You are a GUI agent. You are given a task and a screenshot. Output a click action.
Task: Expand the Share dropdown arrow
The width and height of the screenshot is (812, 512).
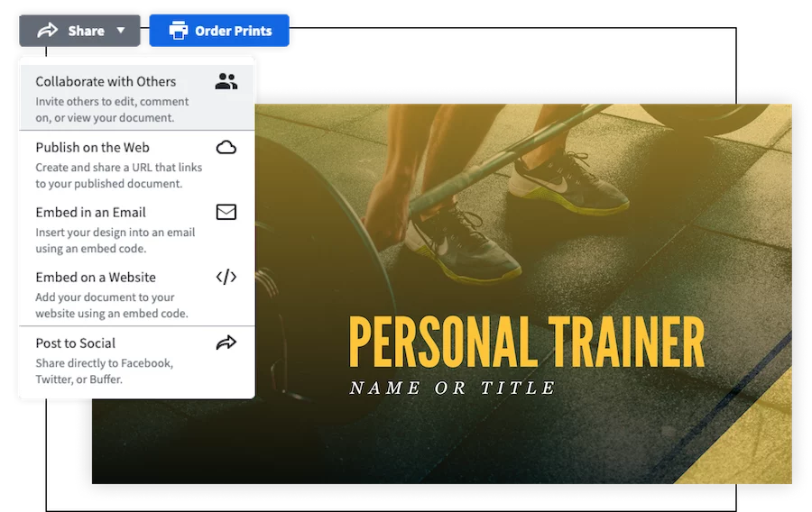tap(121, 31)
